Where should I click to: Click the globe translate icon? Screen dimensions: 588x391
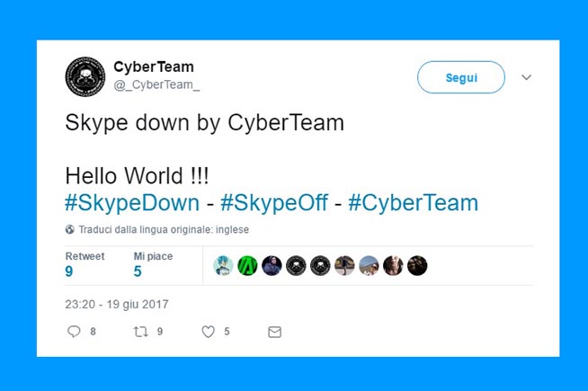pyautogui.click(x=70, y=229)
